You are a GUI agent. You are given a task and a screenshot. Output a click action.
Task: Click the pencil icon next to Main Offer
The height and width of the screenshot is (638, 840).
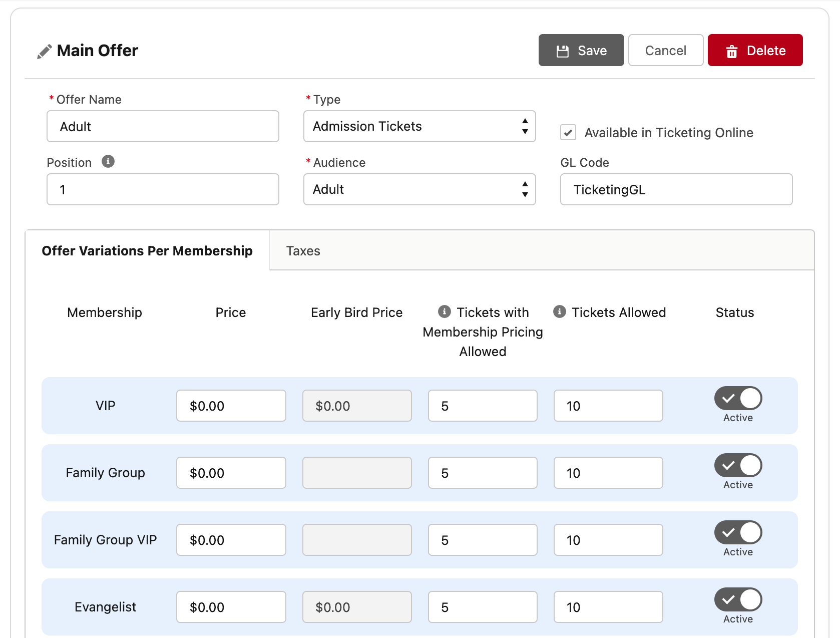click(44, 50)
